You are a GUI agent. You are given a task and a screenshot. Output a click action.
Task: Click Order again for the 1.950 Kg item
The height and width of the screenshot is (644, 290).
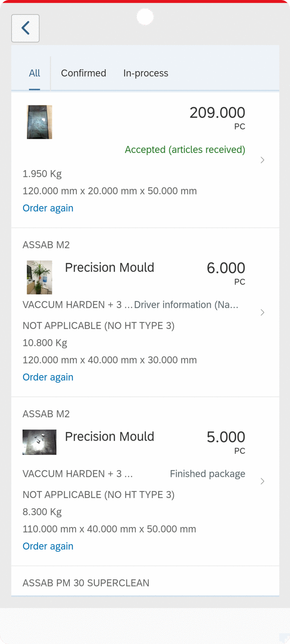48,208
